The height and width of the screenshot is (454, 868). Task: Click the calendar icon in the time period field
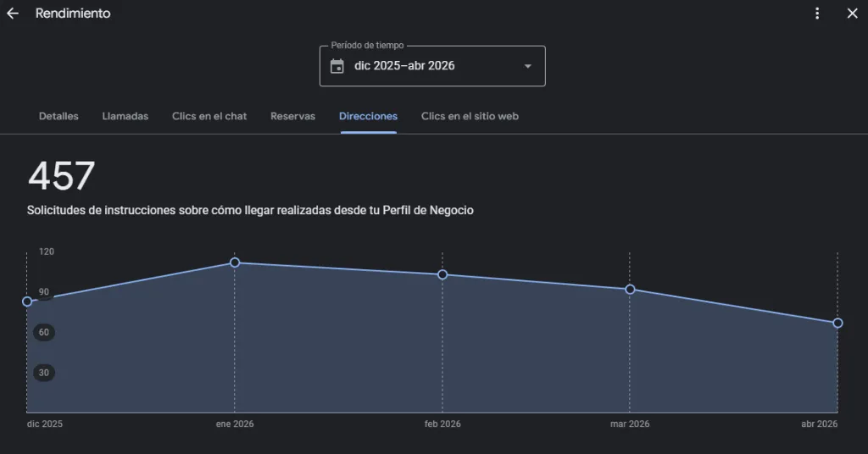point(337,66)
